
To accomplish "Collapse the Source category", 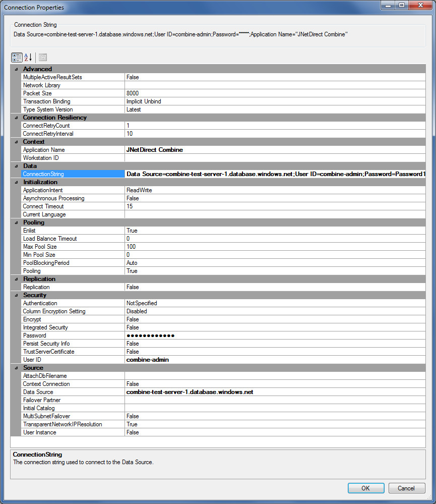I will pos(16,368).
